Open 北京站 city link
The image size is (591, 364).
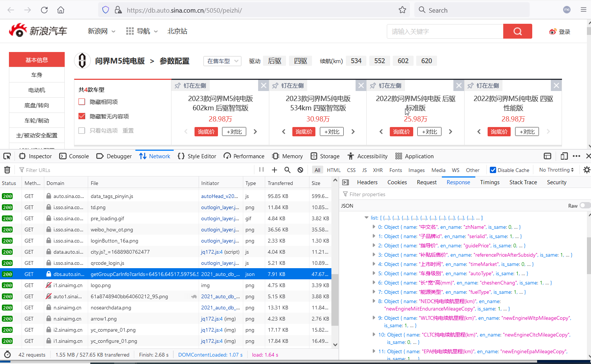pos(177,31)
